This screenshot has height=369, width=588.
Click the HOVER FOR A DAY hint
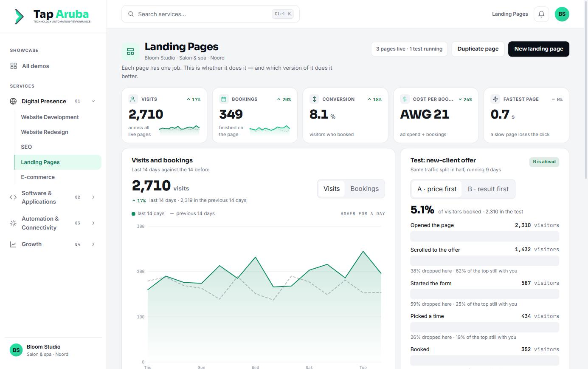[363, 214]
